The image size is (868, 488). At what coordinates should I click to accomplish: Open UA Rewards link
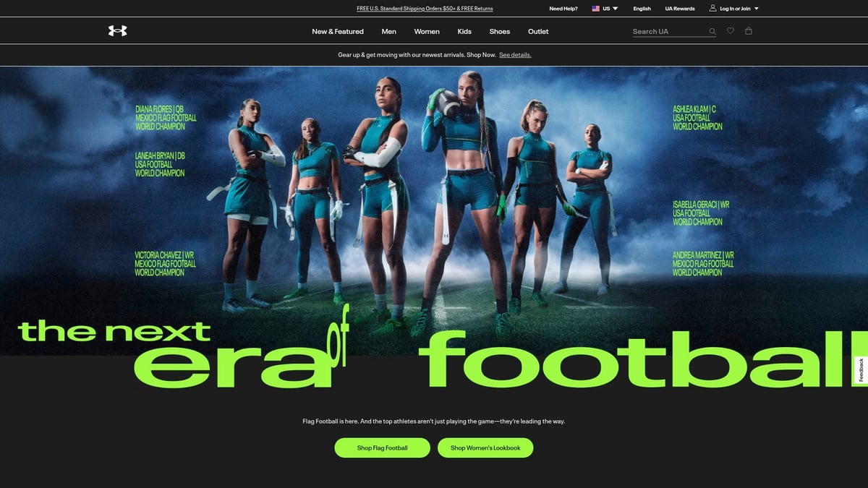(x=680, y=9)
